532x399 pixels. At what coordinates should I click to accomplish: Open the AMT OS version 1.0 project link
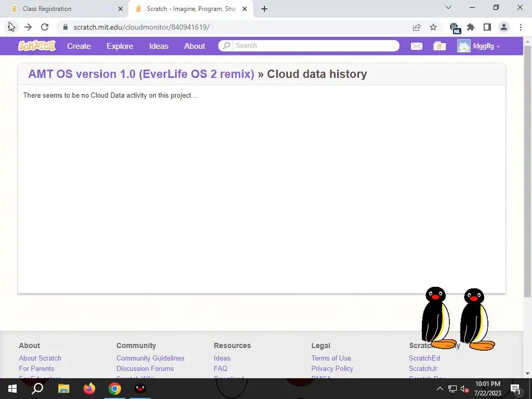click(x=141, y=74)
